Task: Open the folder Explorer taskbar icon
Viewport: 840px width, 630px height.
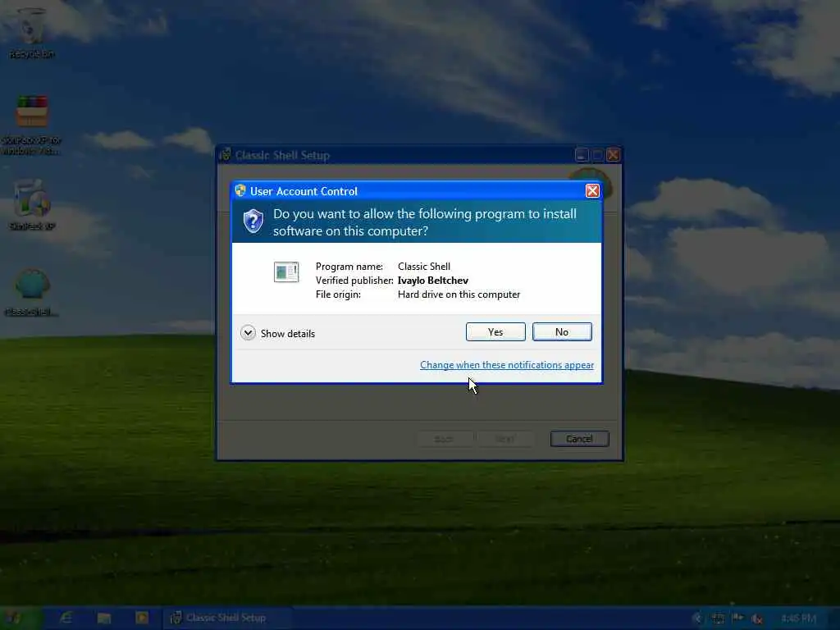Action: 104,619
